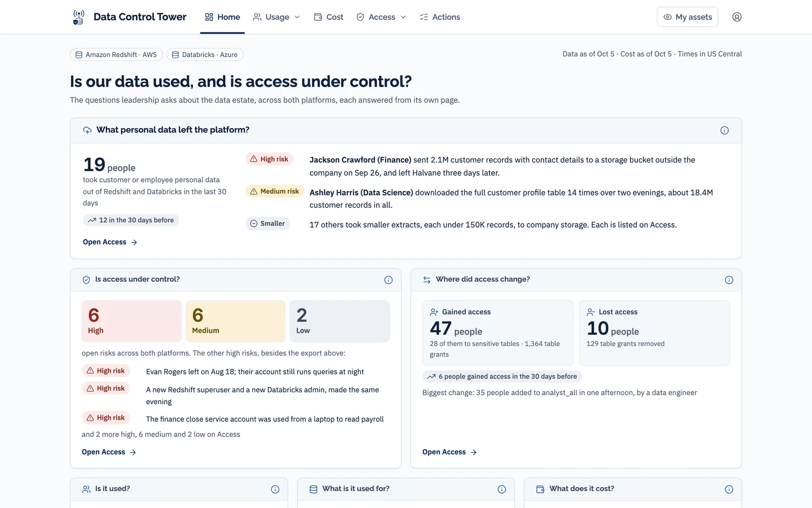812x508 pixels.
Task: Click the Data Control Tower logo icon
Action: [78, 17]
